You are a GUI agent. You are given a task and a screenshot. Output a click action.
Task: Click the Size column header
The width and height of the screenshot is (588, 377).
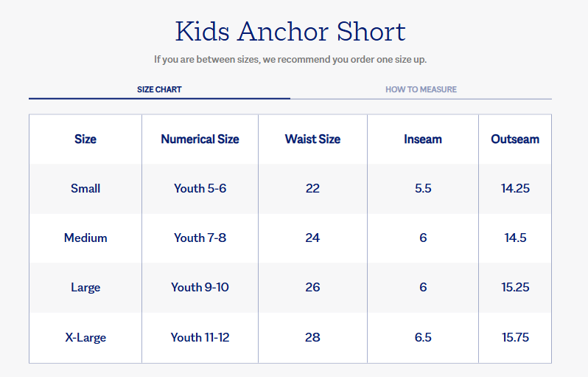(x=85, y=139)
